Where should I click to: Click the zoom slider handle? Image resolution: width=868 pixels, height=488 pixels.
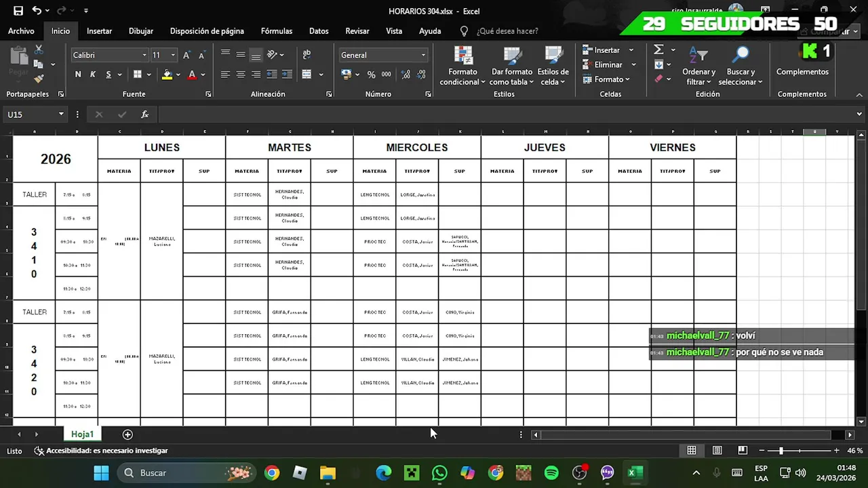point(781,451)
